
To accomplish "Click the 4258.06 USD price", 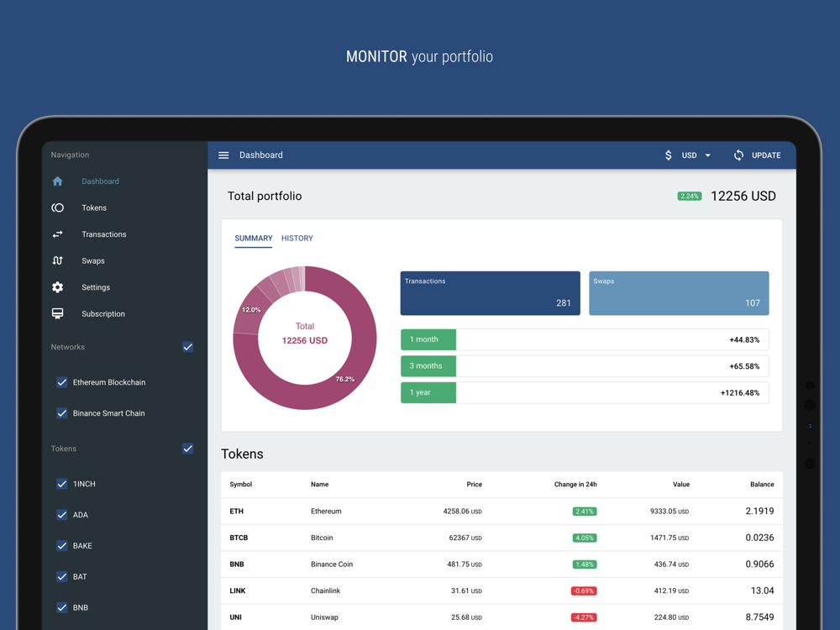I will (x=462, y=512).
